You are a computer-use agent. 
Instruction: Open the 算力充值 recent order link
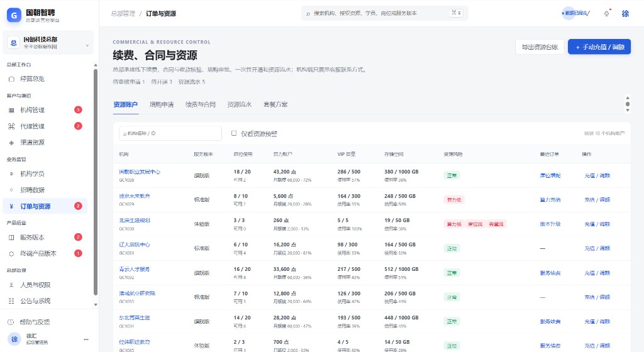point(550,200)
